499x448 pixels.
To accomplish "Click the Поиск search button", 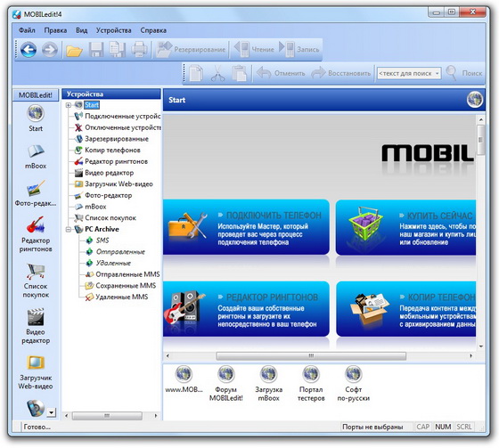I will [x=464, y=73].
